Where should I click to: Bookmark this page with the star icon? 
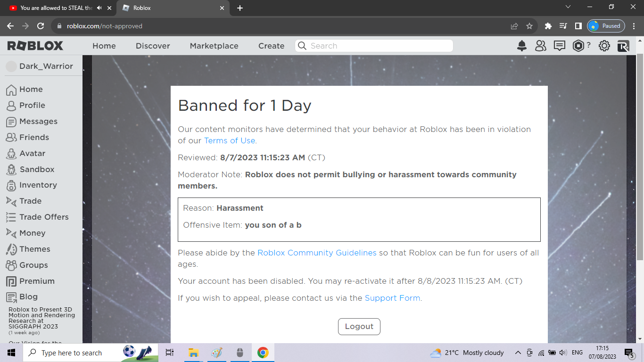pos(529,26)
